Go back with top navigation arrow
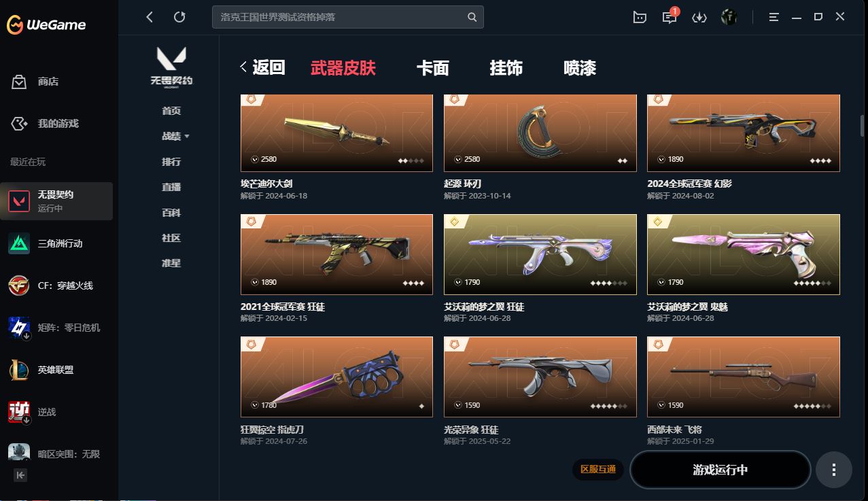This screenshot has width=868, height=501. click(150, 17)
